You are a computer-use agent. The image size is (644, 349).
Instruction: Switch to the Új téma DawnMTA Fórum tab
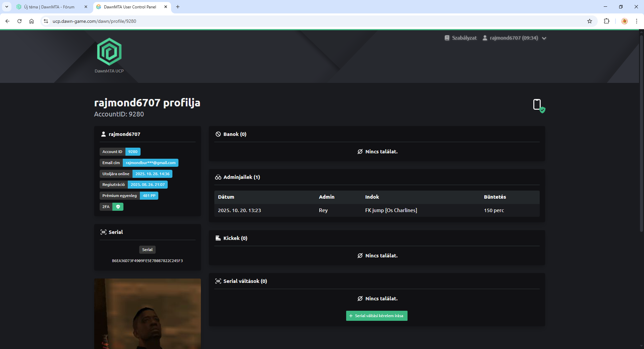[49, 7]
